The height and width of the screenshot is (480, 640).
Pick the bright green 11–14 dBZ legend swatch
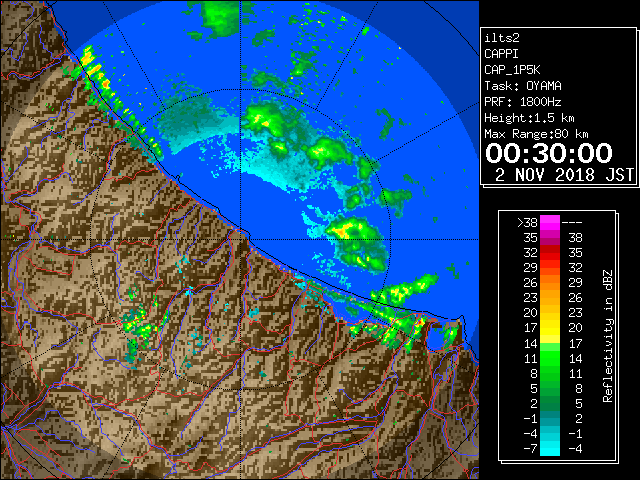tap(550, 358)
